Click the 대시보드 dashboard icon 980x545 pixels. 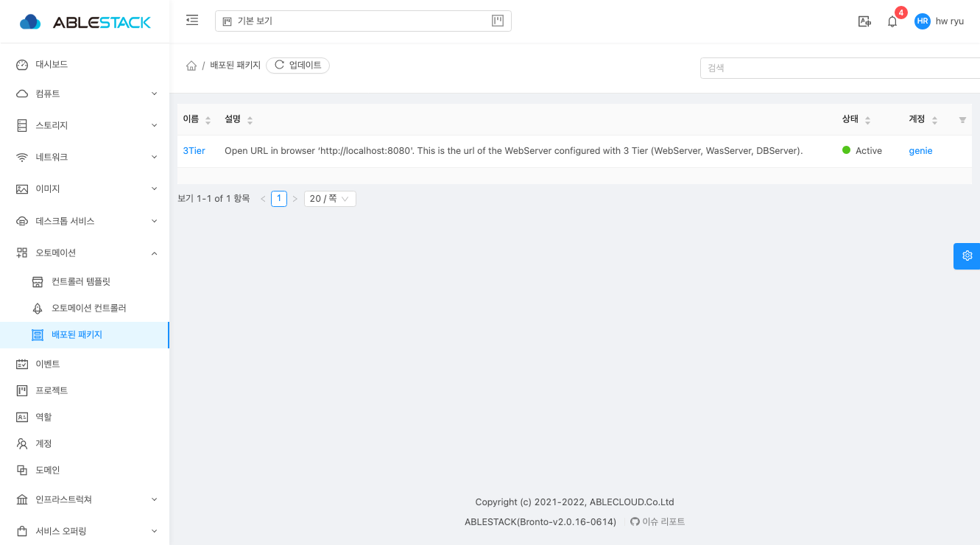click(x=22, y=65)
